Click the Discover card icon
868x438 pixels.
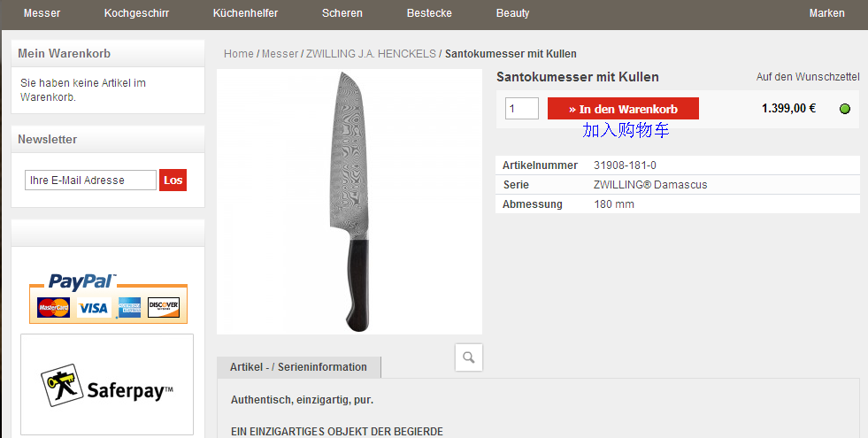[x=164, y=307]
